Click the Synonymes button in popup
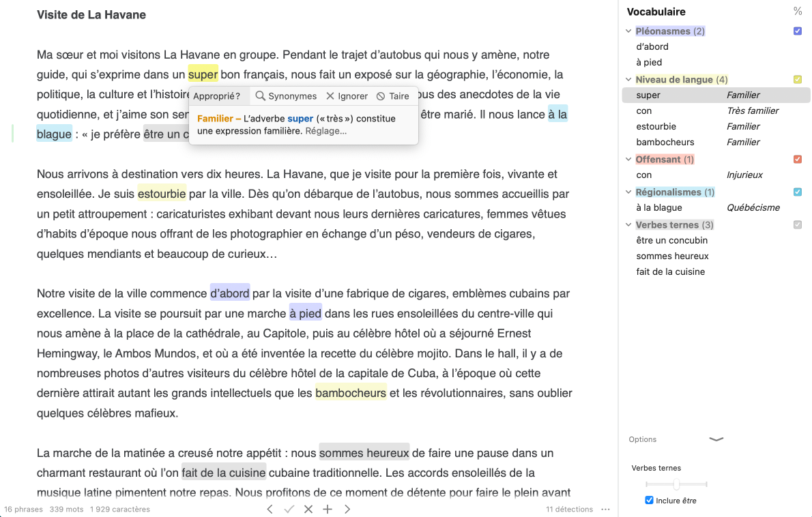812x517 pixels. [286, 95]
